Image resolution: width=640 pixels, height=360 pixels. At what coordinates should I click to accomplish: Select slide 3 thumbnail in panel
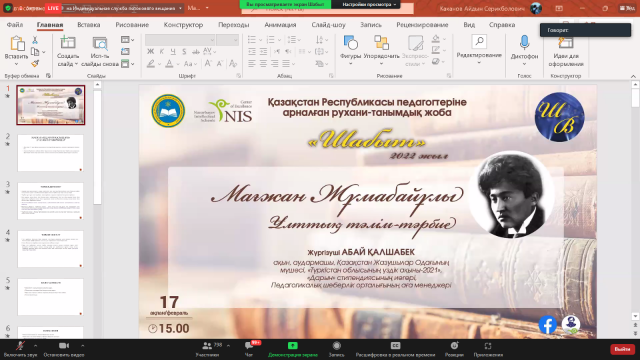(x=51, y=201)
